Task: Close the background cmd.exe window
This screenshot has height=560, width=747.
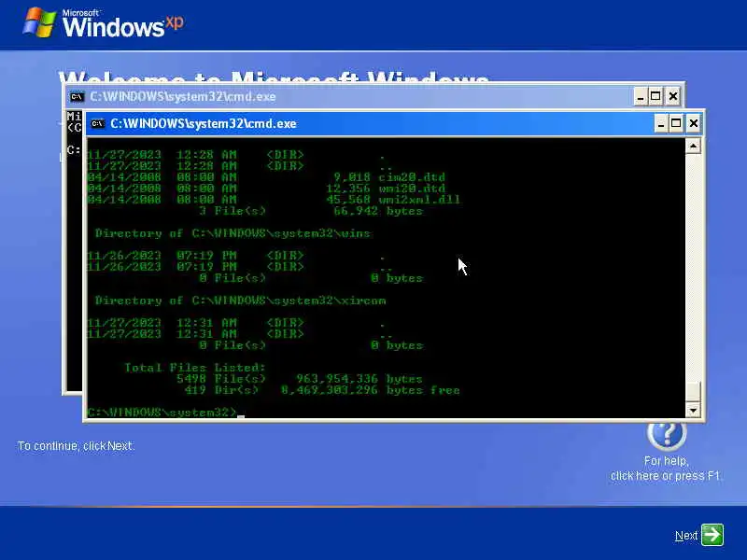Action: (672, 97)
